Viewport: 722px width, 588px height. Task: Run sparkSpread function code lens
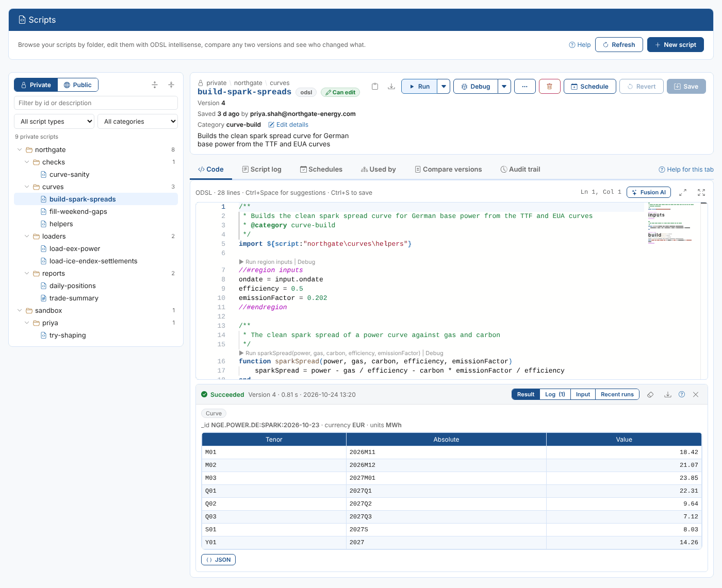[x=330, y=353]
